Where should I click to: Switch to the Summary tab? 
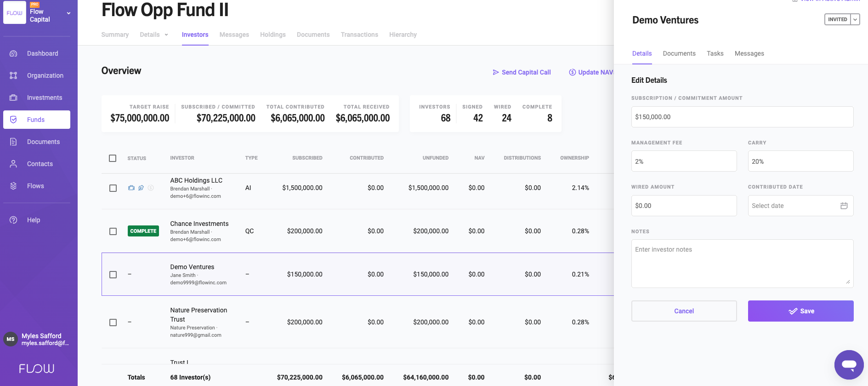click(115, 35)
